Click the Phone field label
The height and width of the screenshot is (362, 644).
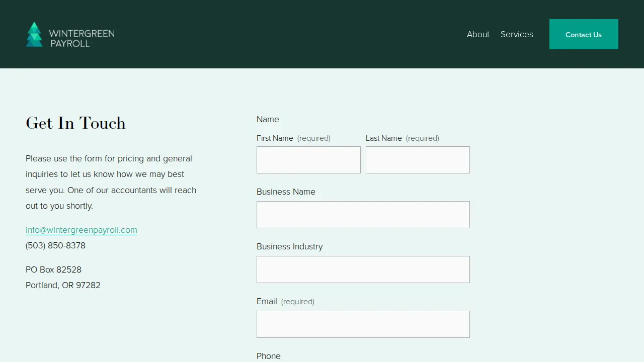tap(269, 356)
